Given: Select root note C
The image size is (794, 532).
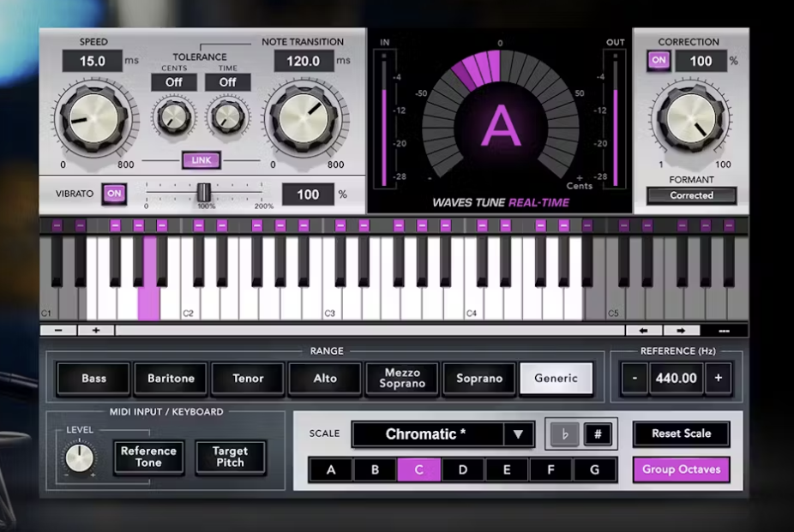Looking at the screenshot, I should [418, 469].
